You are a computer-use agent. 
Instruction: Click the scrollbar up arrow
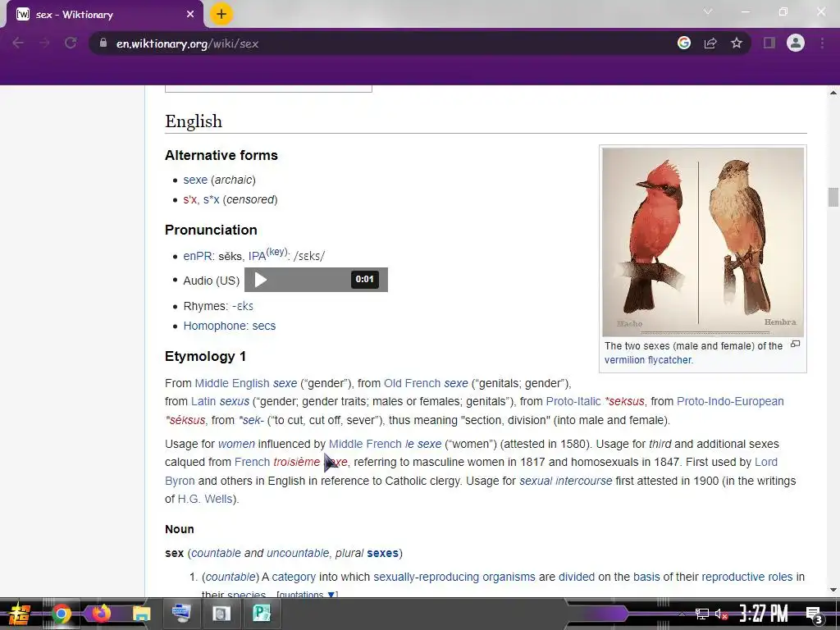pos(833,93)
